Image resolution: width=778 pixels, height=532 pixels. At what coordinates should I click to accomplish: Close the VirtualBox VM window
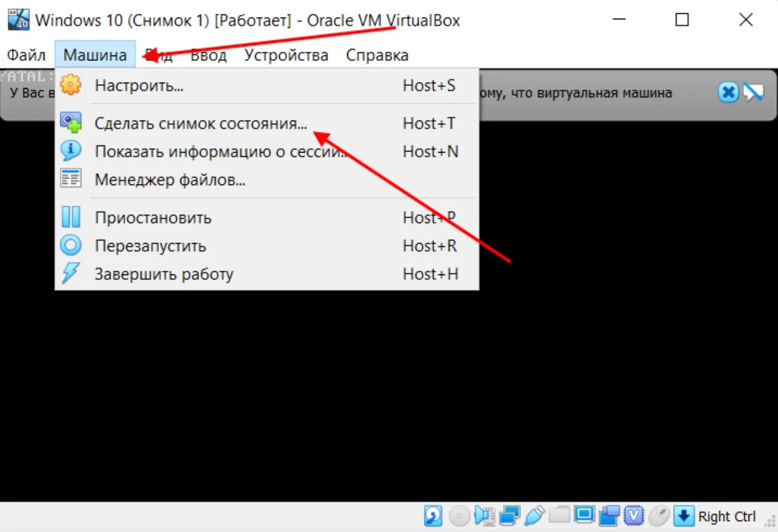coord(746,20)
